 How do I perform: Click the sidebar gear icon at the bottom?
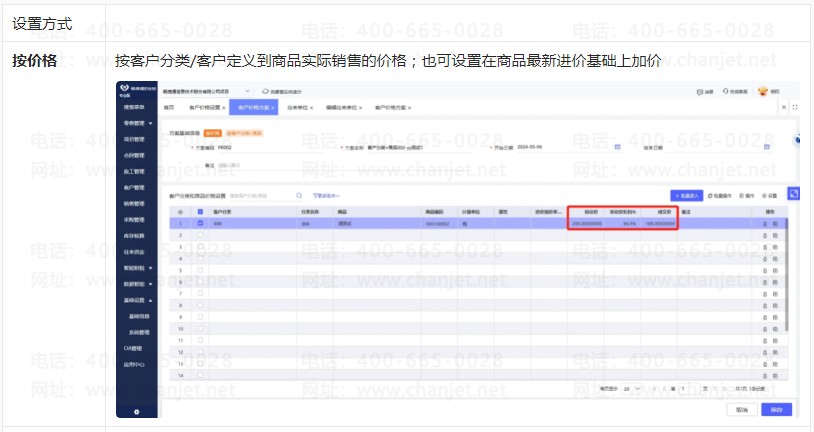click(137, 412)
